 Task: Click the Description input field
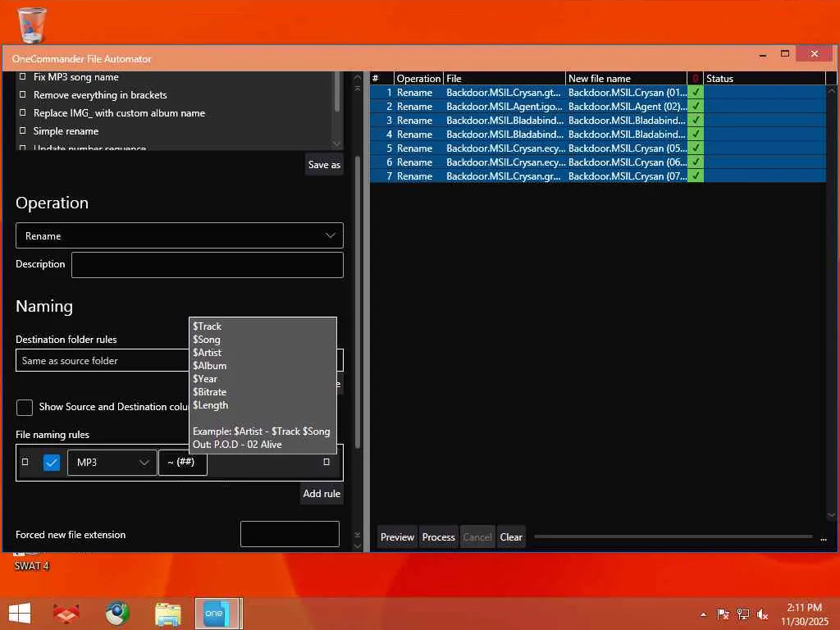(x=208, y=265)
